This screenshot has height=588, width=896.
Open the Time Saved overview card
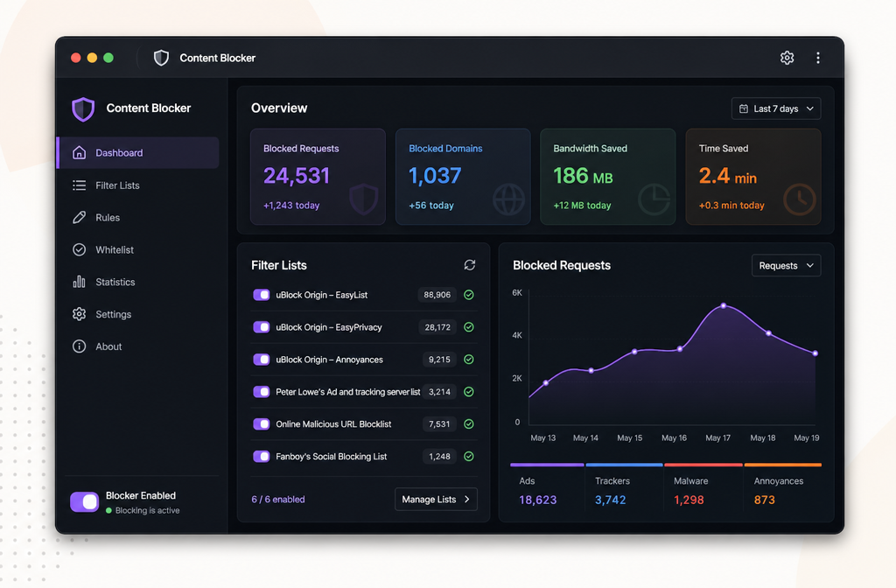click(x=753, y=177)
